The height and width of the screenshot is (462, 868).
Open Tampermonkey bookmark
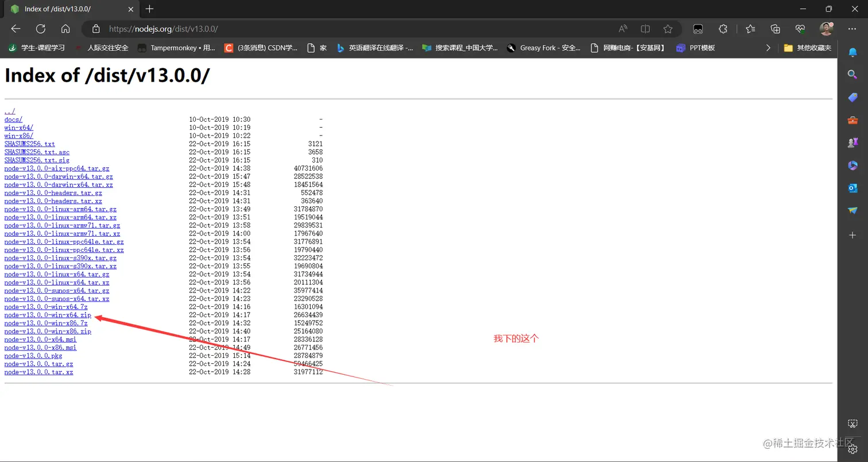(x=176, y=48)
